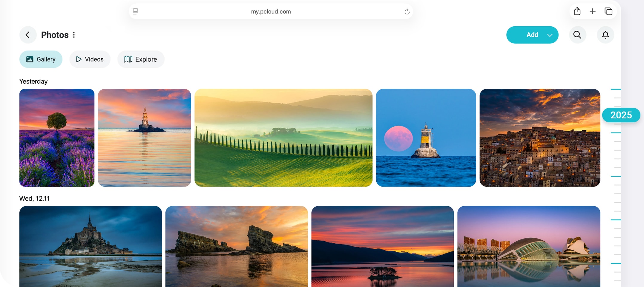This screenshot has width=644, height=287.
Task: Show browser tab overview
Action: coord(608,11)
